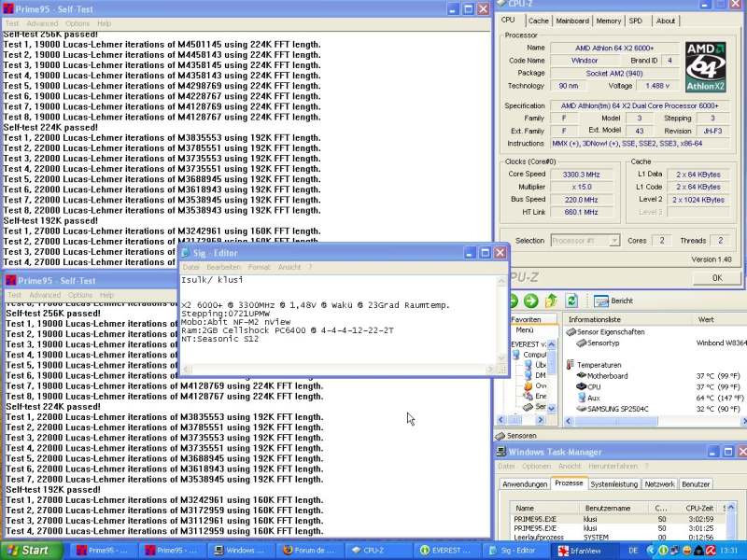Open the About tab in CPU-Z
This screenshot has height=560, width=747.
666,21
